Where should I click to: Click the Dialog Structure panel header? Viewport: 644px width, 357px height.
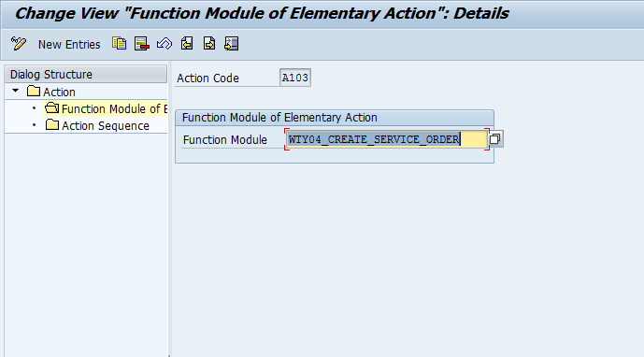click(x=86, y=75)
